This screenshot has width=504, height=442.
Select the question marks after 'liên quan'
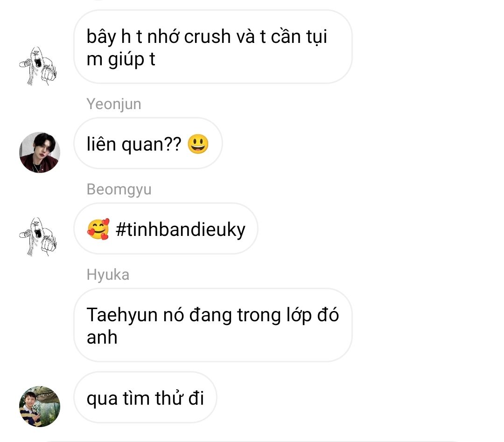click(173, 144)
